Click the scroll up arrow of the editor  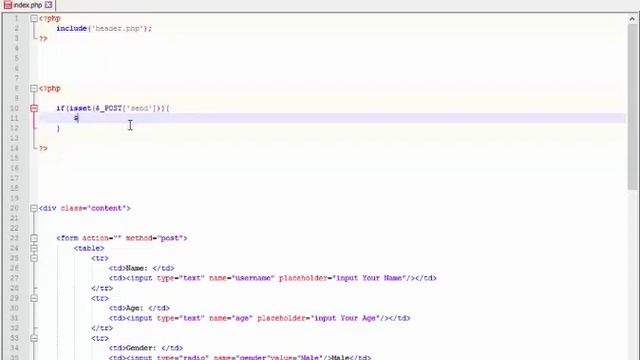pos(632,19)
